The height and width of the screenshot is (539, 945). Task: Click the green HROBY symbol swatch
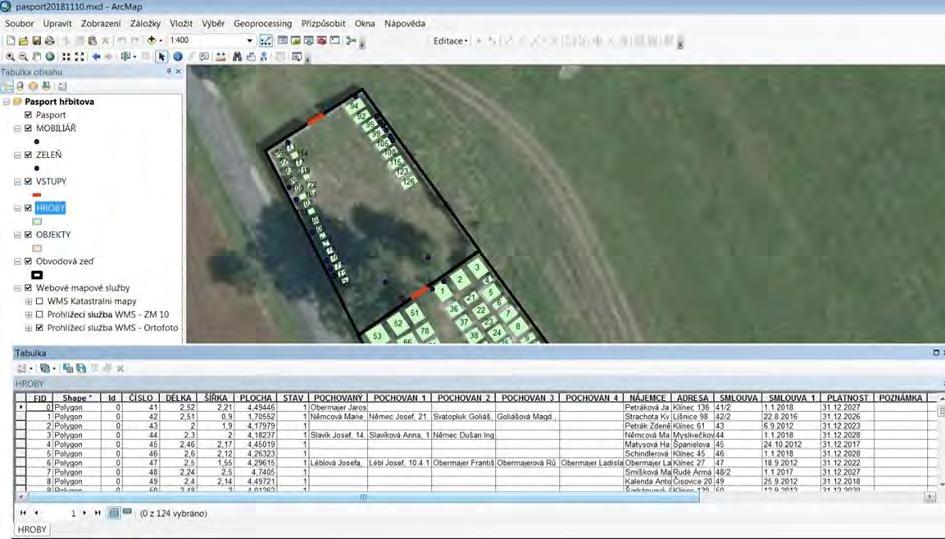click(37, 221)
